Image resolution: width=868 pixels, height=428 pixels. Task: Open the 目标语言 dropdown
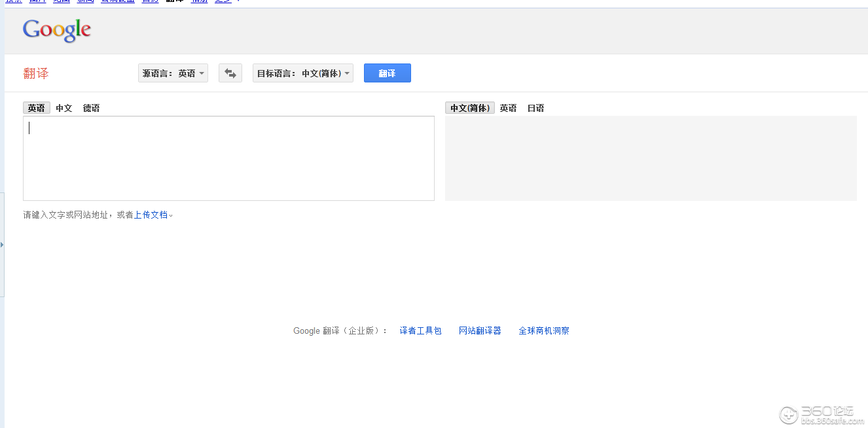pyautogui.click(x=303, y=73)
